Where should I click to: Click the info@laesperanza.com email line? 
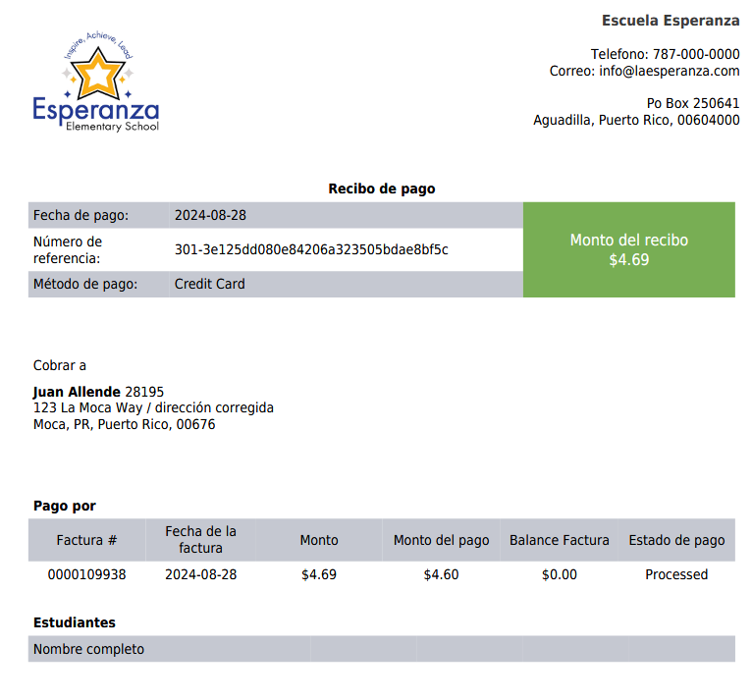pos(644,71)
